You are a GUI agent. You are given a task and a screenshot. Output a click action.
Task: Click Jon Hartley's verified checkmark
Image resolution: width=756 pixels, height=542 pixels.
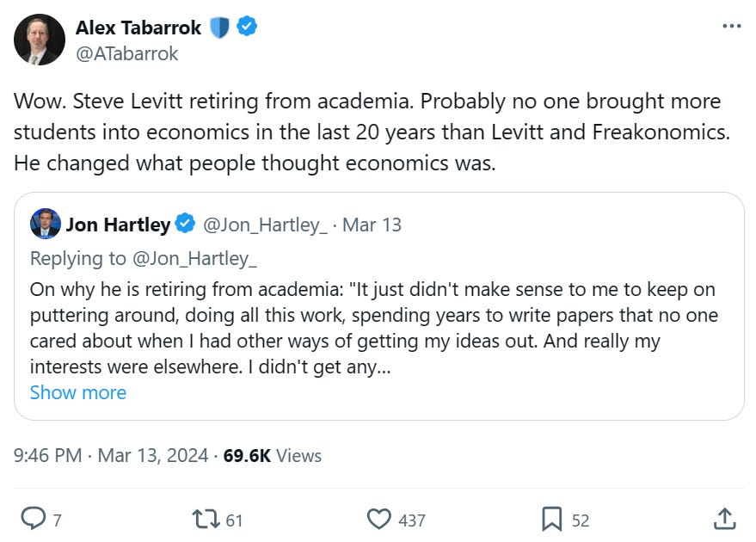(x=185, y=225)
